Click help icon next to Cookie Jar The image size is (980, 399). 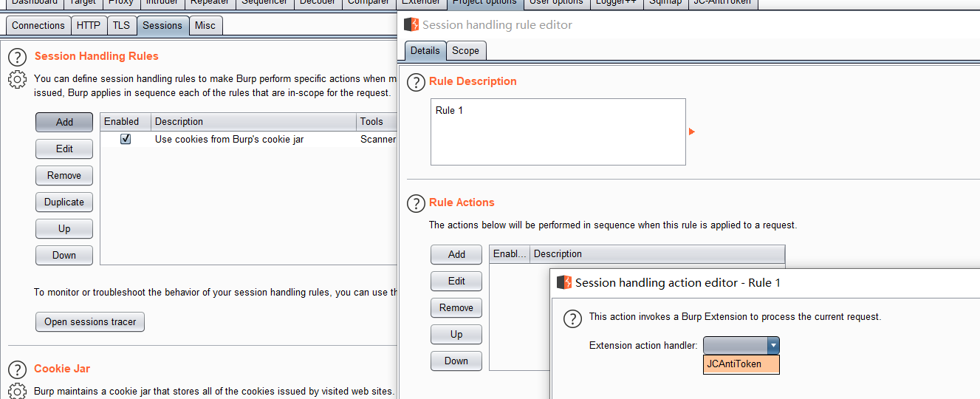coord(18,370)
